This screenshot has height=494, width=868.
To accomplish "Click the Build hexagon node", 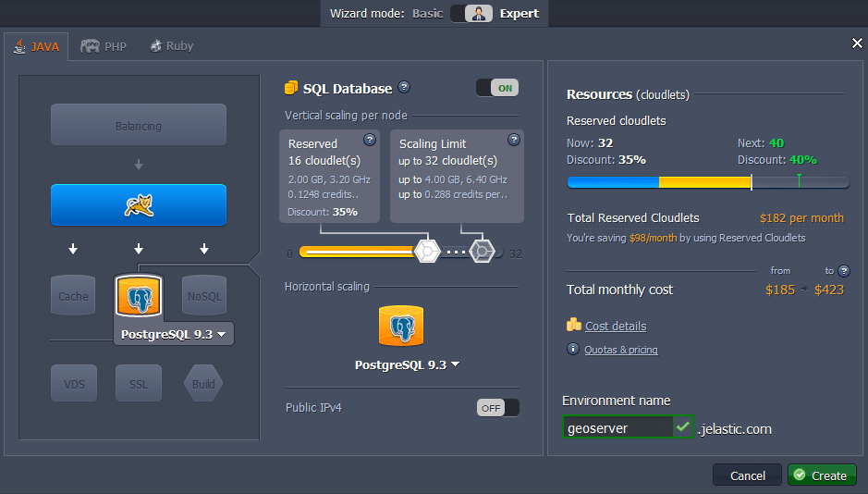I will 203,383.
